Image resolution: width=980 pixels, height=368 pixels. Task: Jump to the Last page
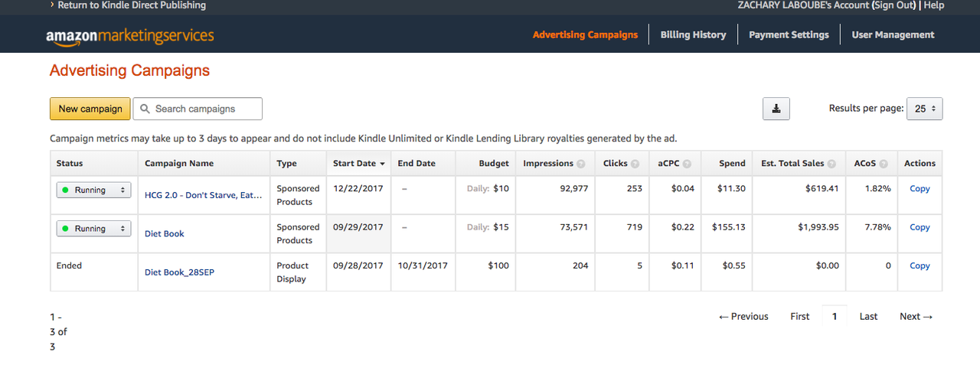[868, 316]
